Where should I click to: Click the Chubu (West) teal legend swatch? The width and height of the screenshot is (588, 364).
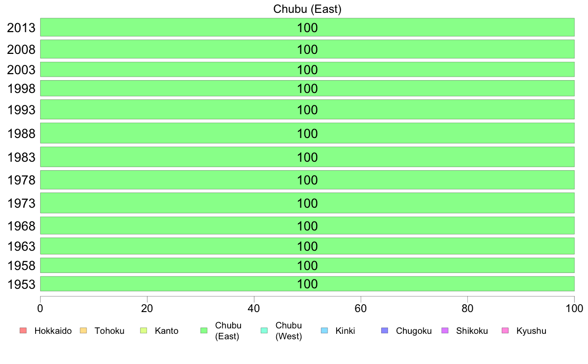(x=264, y=330)
